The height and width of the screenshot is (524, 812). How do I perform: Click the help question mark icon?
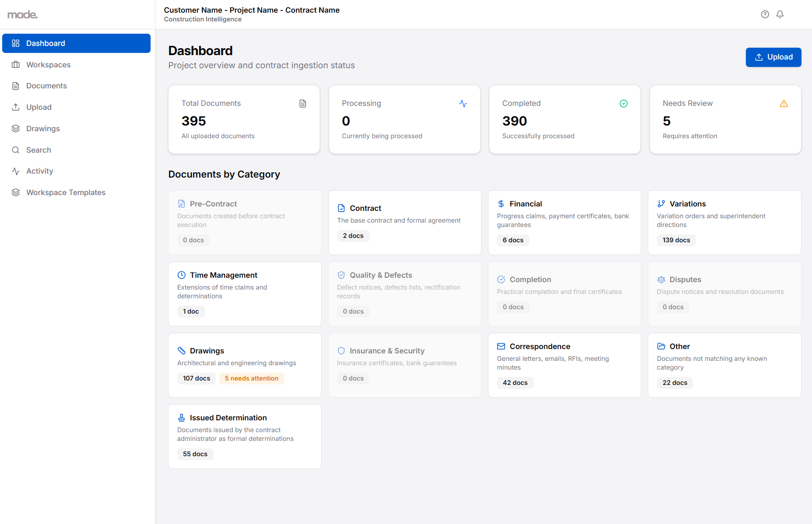pyautogui.click(x=765, y=14)
